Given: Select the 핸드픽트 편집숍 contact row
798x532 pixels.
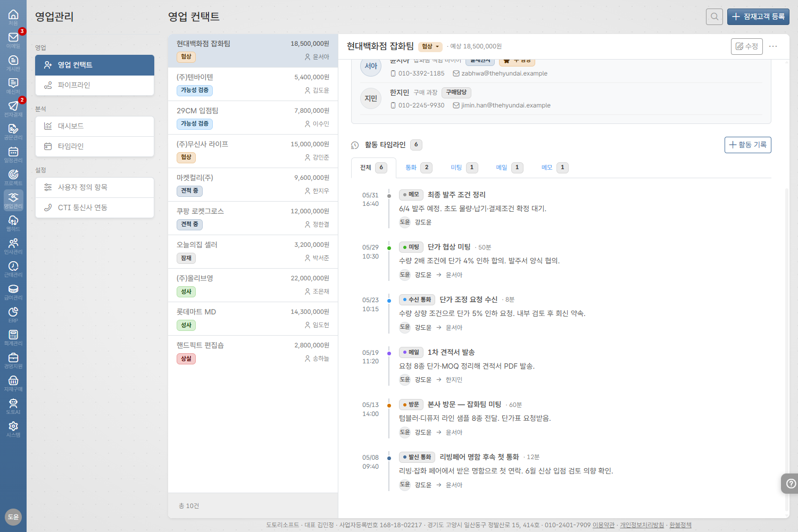Looking at the screenshot, I should (253, 352).
